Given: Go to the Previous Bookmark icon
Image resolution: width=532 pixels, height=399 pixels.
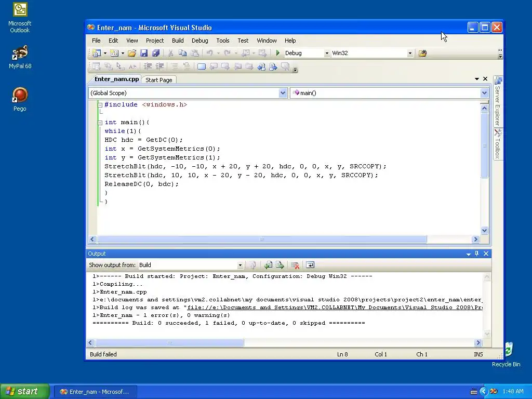Looking at the screenshot, I should [x=214, y=66].
